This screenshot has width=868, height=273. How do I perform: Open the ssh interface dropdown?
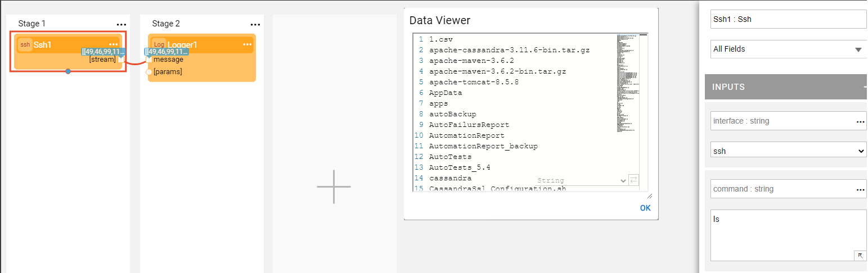coord(788,151)
